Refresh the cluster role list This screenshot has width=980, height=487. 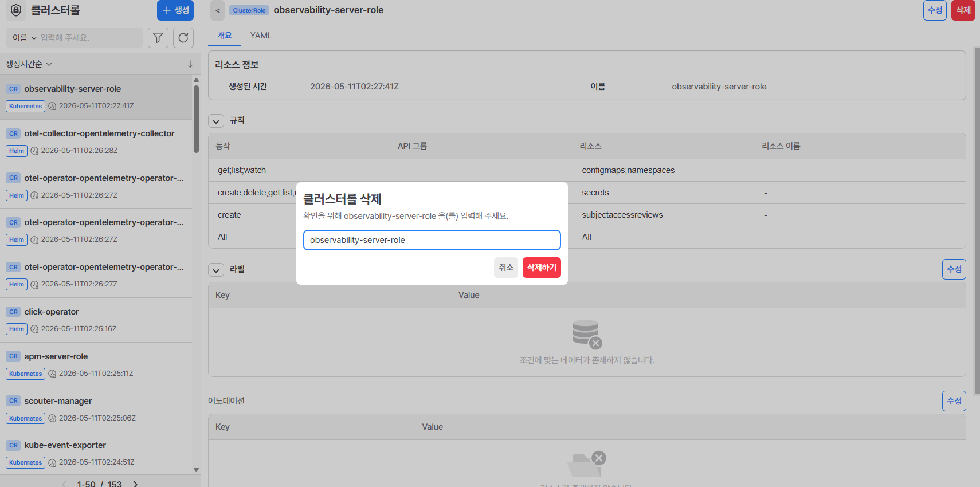coord(183,37)
